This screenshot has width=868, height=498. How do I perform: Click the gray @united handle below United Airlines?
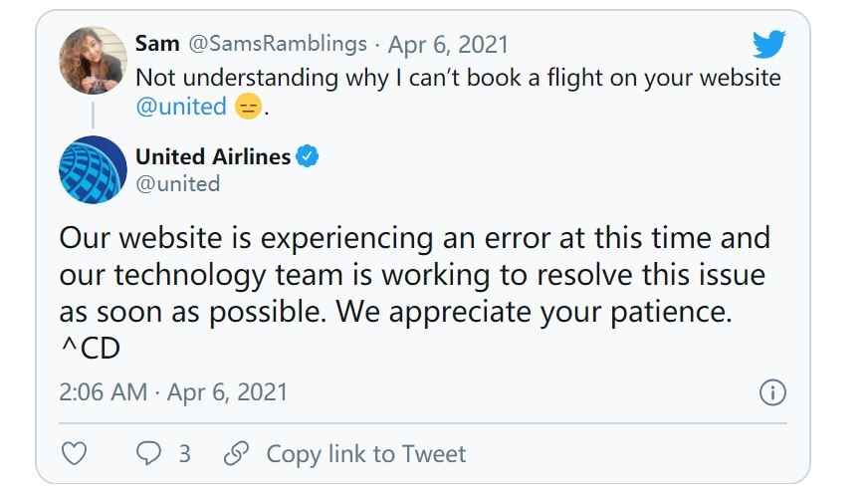point(177,184)
